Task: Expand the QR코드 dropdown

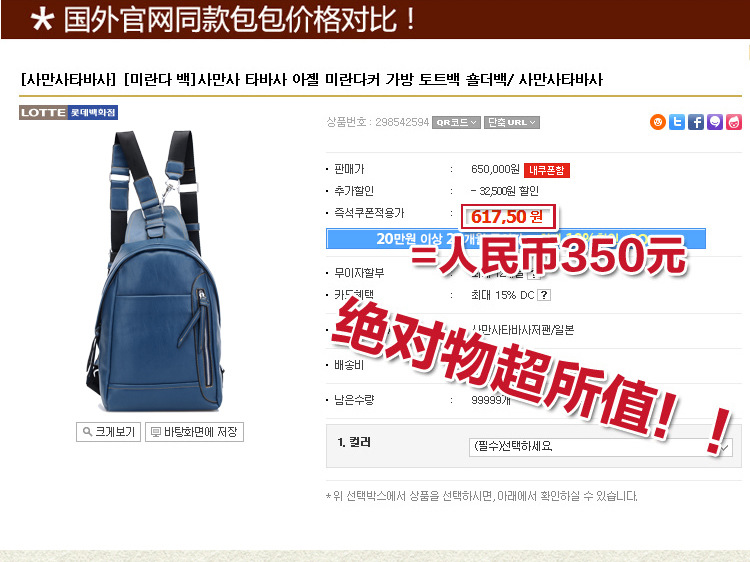Action: point(456,122)
